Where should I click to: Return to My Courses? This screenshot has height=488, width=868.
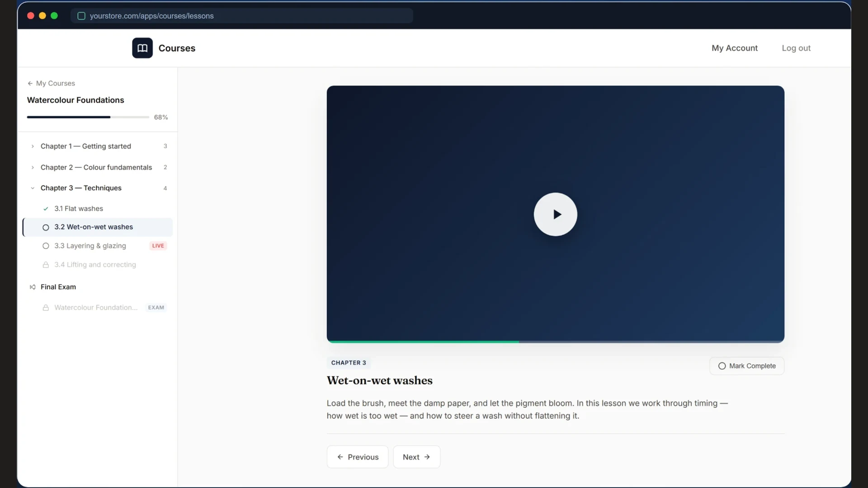[51, 83]
